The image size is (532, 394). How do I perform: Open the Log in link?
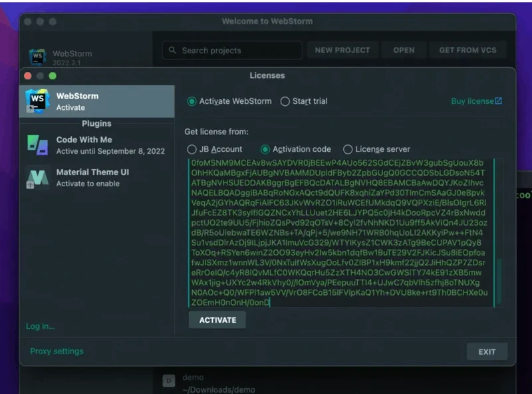tap(40, 326)
